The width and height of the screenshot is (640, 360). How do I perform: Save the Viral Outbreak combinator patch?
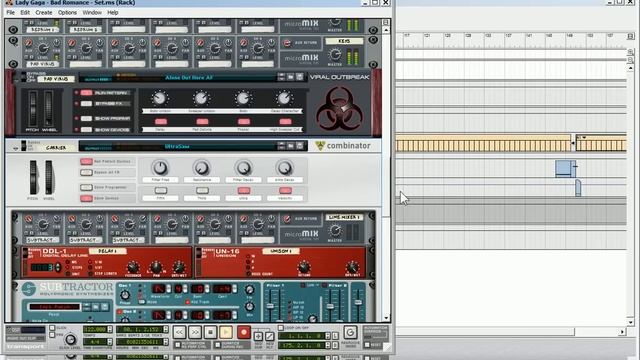(300, 77)
